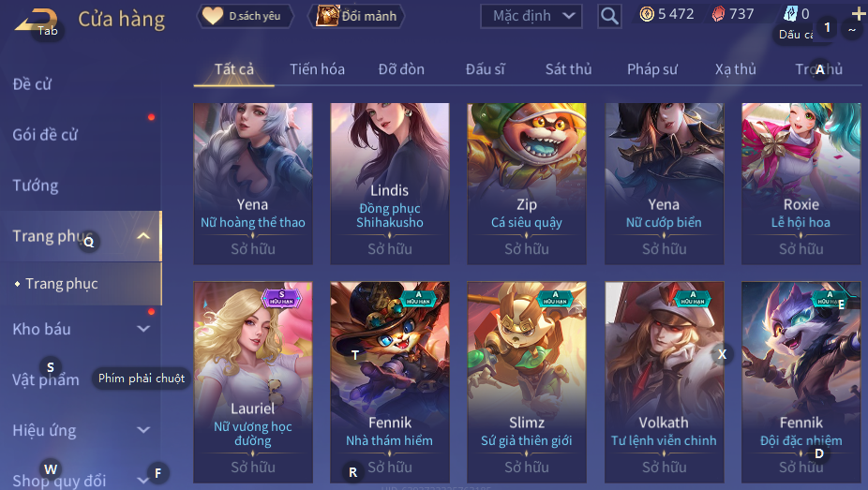Image resolution: width=868 pixels, height=490 pixels.
Task: Open the Tướng sidebar entry
Action: 36,186
